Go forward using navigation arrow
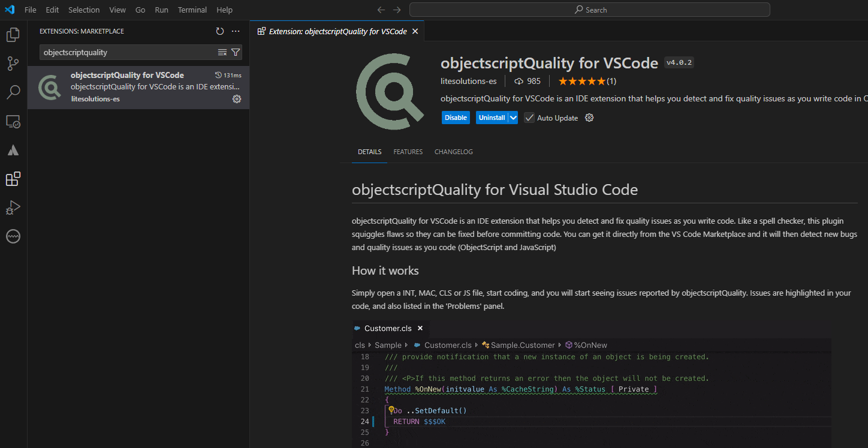 397,10
